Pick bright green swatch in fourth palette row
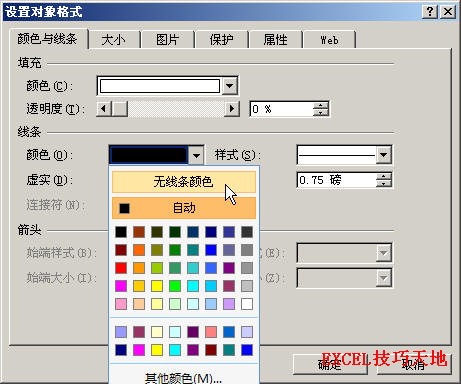The image size is (461, 384). pos(175,286)
